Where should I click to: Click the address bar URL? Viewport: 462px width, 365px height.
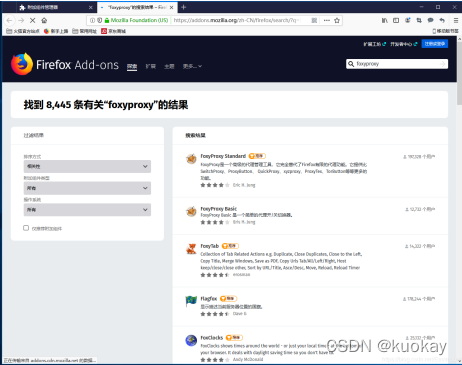tap(237, 20)
